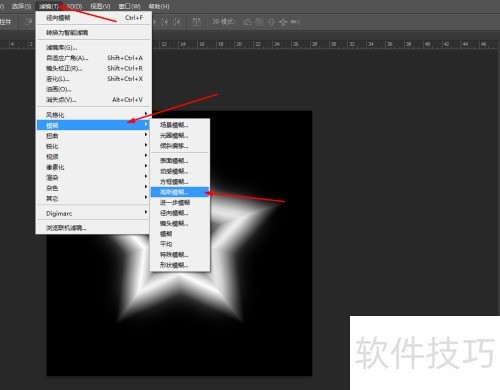500x390 pixels.
Task: Expand the 风格化 submenu
Action: (94, 115)
